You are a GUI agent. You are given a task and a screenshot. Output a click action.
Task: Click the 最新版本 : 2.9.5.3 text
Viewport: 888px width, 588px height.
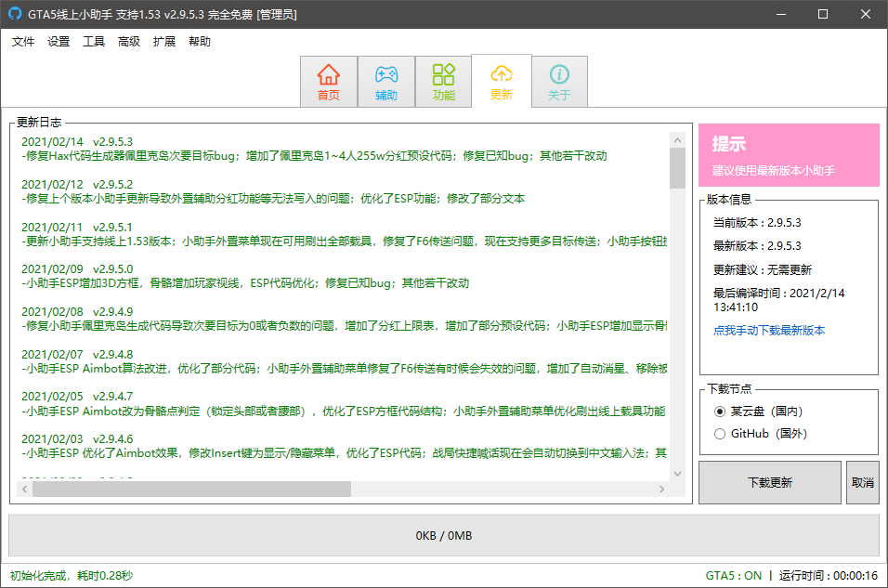point(757,246)
